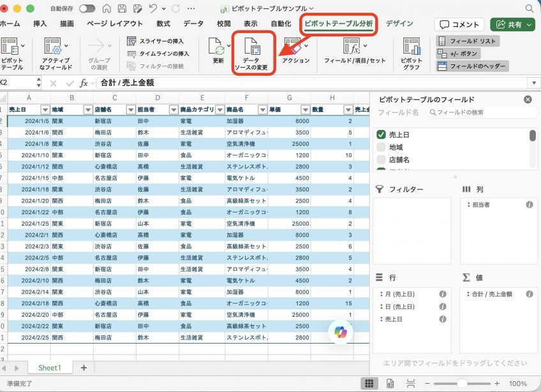Open the 売上日 column filter dropdown
The image size is (541, 392).
tap(45, 110)
